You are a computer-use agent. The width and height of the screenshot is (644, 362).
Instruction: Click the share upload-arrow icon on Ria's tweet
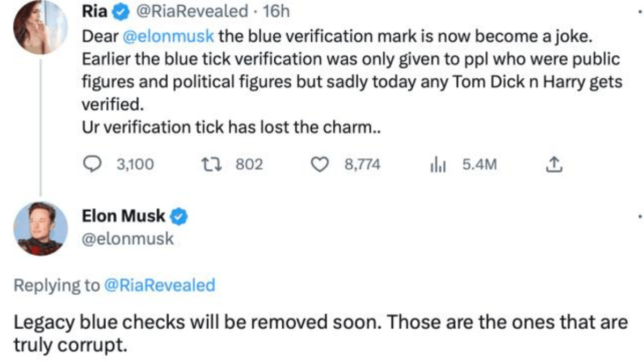[x=553, y=165]
